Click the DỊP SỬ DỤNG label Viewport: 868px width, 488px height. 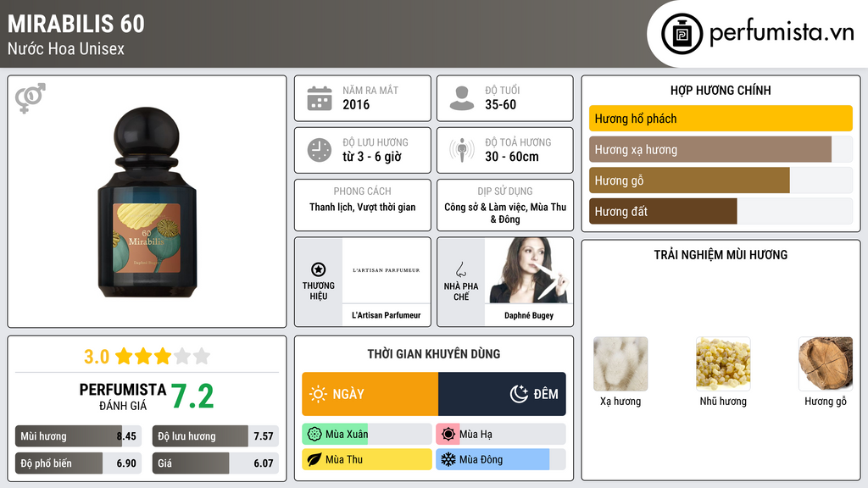[505, 191]
